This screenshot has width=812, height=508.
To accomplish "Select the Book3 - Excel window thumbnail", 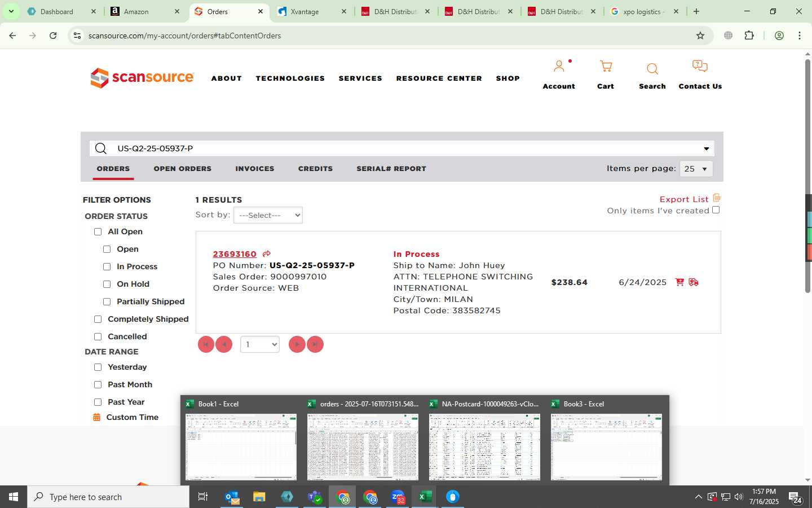I will [x=606, y=440].
